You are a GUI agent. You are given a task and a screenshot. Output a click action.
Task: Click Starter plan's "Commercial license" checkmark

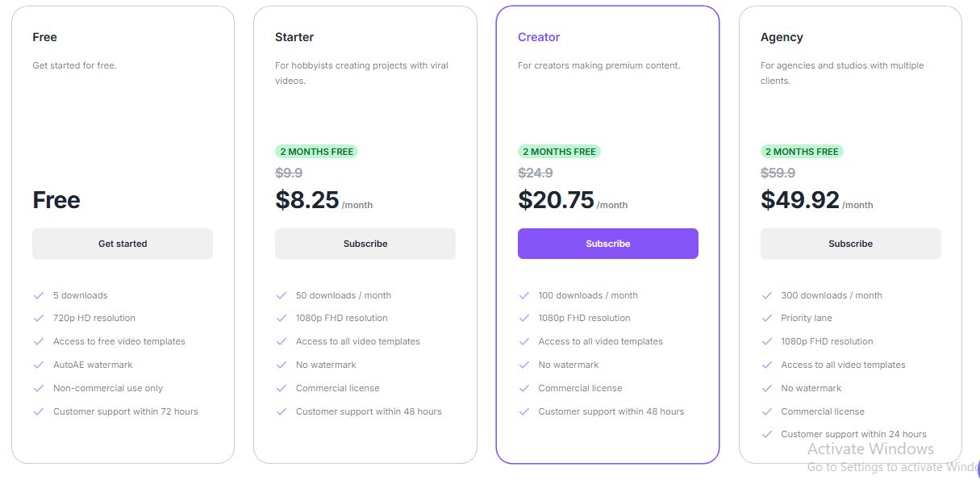(x=281, y=388)
